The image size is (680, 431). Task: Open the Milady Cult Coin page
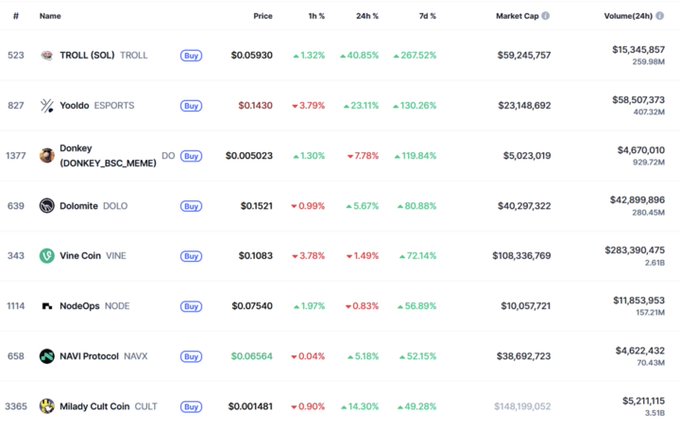[95, 406]
